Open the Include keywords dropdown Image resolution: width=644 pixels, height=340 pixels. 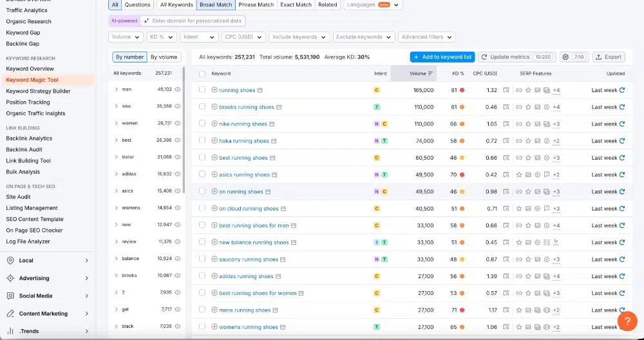point(299,37)
